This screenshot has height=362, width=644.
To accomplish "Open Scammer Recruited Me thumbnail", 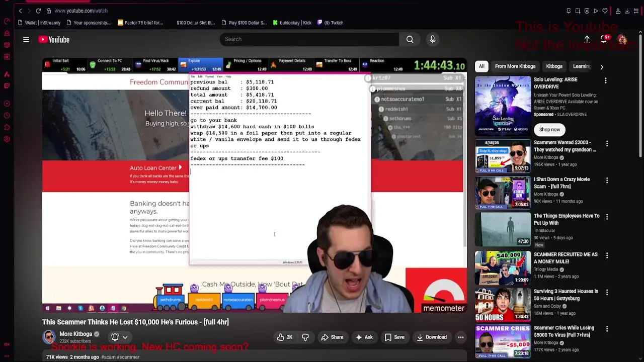I will pos(503,268).
